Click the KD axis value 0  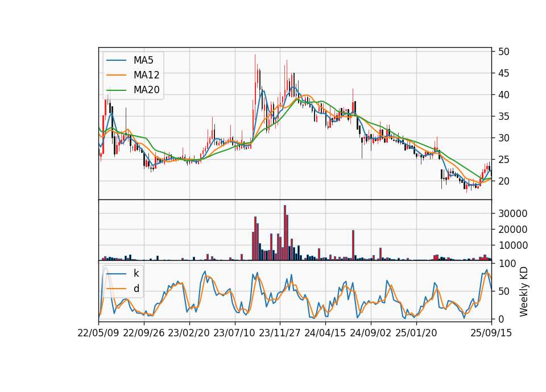pyautogui.click(x=500, y=319)
